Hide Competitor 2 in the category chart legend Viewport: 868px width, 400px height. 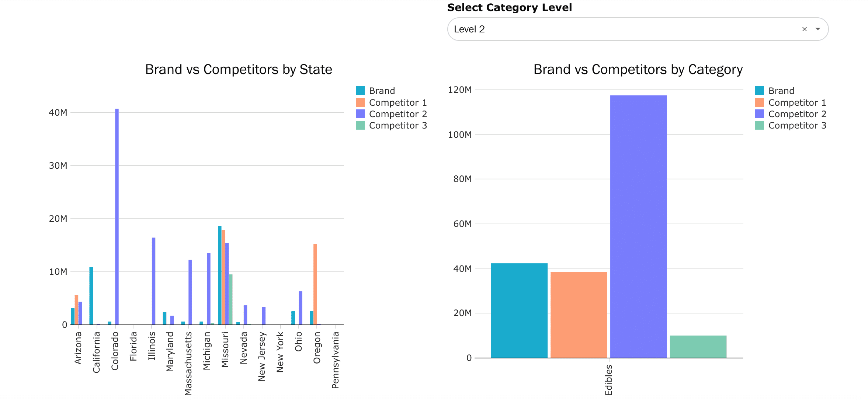(x=797, y=114)
